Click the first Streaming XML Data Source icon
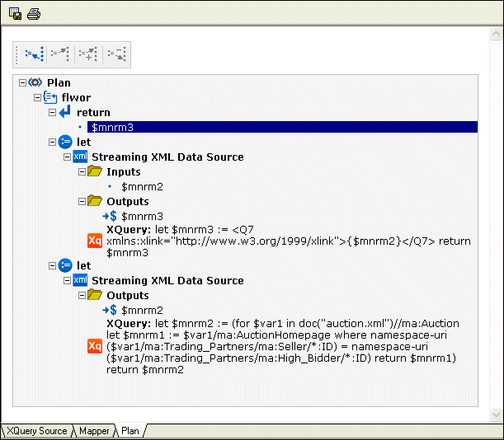 click(x=80, y=157)
